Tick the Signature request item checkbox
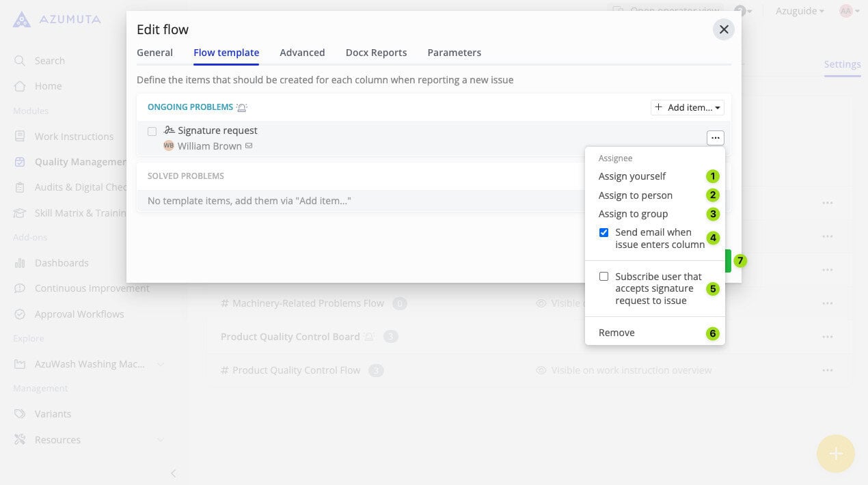868x485 pixels. 152,131
